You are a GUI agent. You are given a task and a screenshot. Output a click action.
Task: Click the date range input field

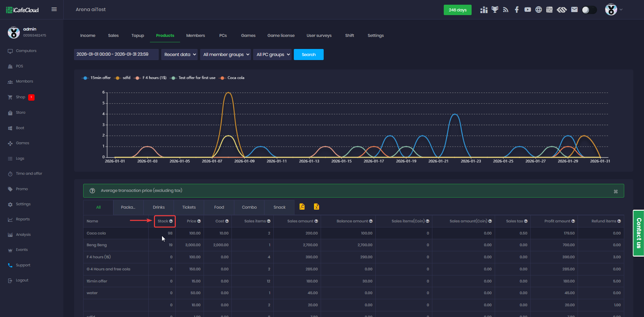116,54
